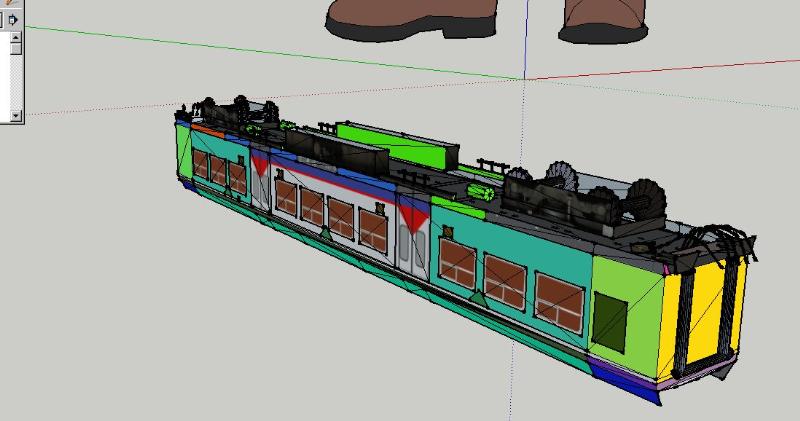The height and width of the screenshot is (421, 800).
Task: Click the small green cylinder on the roof
Action: pos(482,193)
